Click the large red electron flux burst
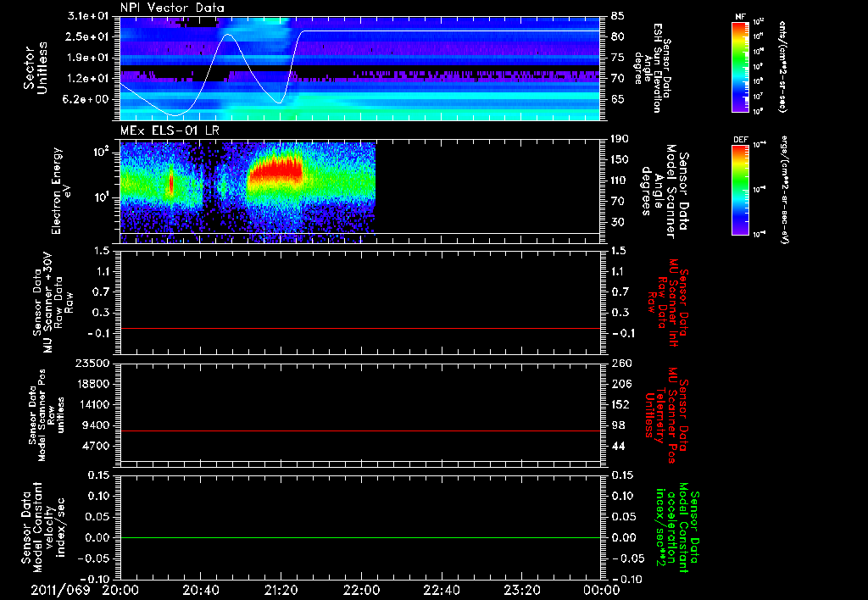This screenshot has height=600, width=868. [x=275, y=170]
